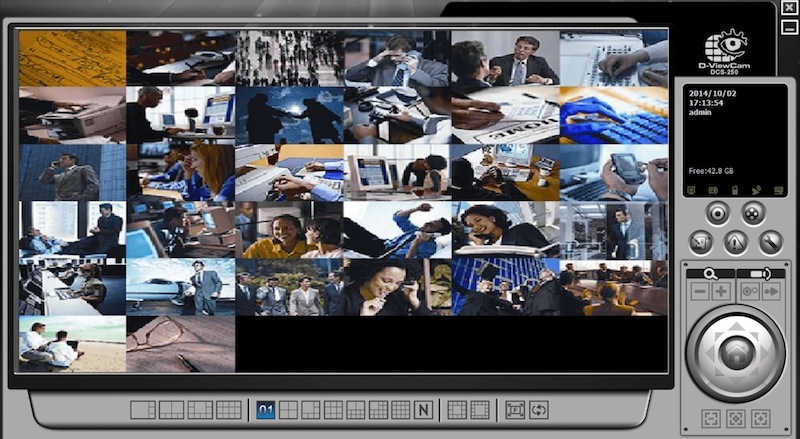Click the bottom-left focus frame button
The width and height of the screenshot is (800, 439).
[x=708, y=417]
